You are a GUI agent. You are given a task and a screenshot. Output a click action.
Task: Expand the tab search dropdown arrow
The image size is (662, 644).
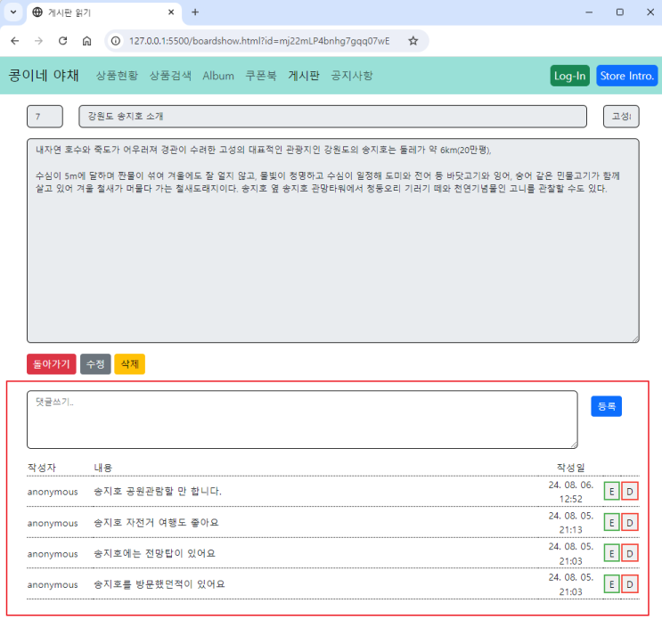[13, 12]
